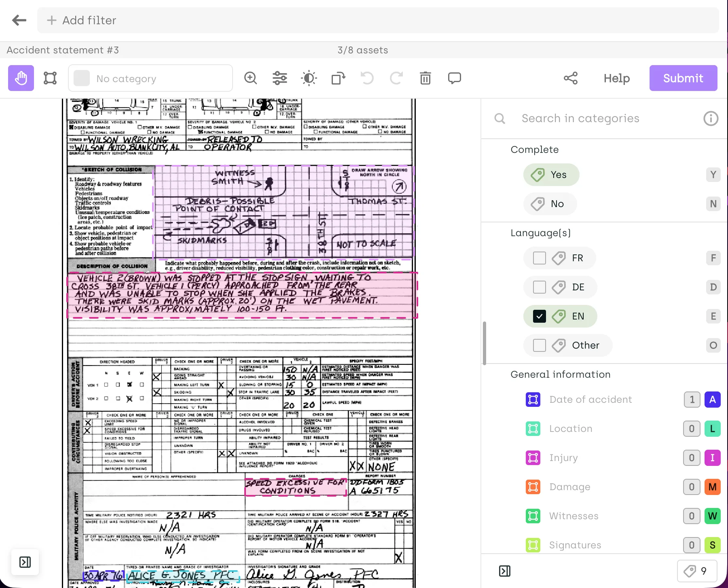Select the collision description annotation box
728x588 pixels.
coord(242,295)
